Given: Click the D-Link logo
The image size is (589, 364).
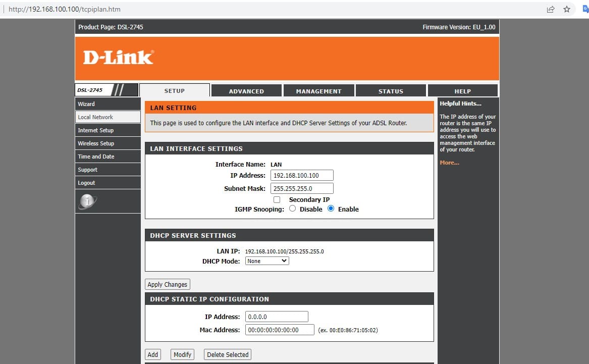Looking at the screenshot, I should [x=119, y=57].
